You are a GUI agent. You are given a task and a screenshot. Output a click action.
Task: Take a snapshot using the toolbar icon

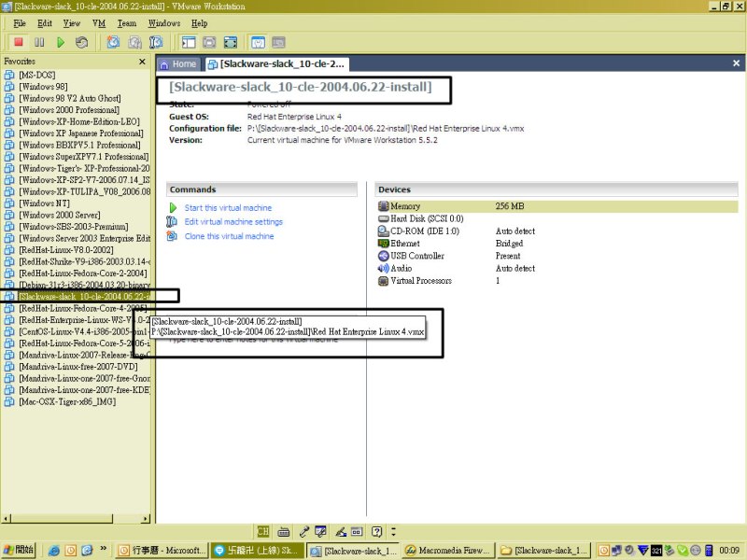coord(113,42)
